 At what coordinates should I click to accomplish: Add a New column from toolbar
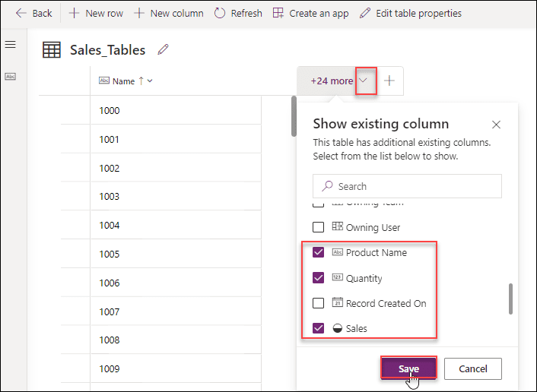169,14
